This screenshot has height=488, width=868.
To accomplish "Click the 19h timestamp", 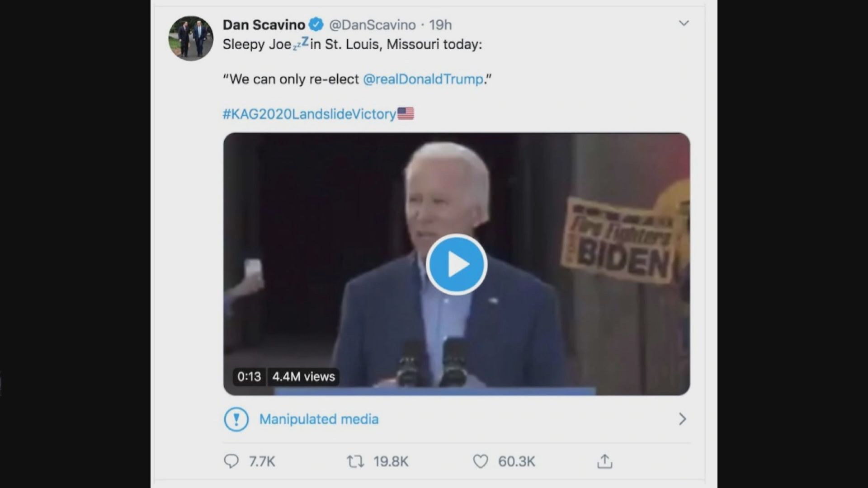I will pos(440,25).
